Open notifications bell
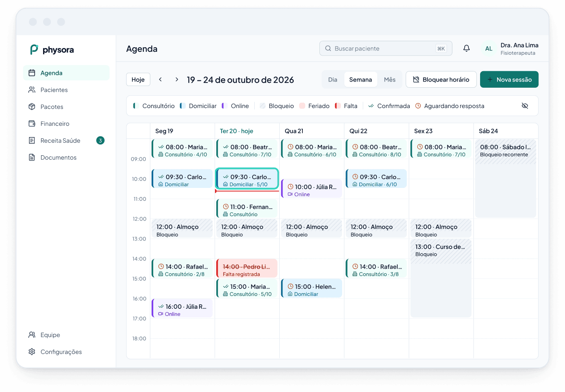Viewport: 565px width, 392px height. 466,48
